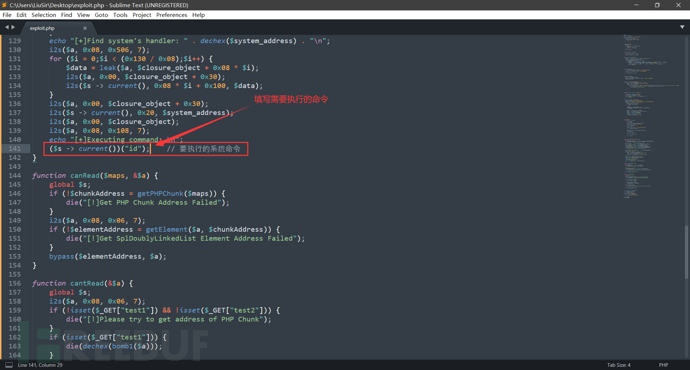
Task: Click the code minimap overview
Action: (x=651, y=117)
